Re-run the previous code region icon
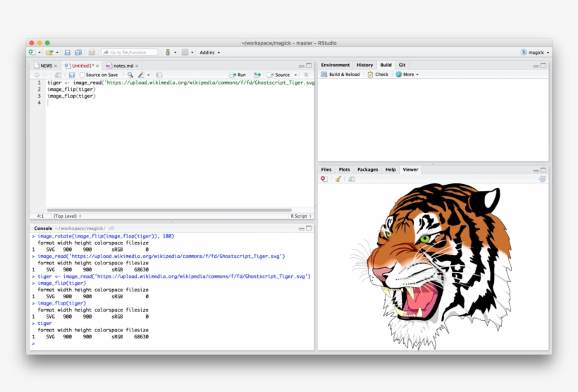Screen dimensions: 578x392 (257, 75)
